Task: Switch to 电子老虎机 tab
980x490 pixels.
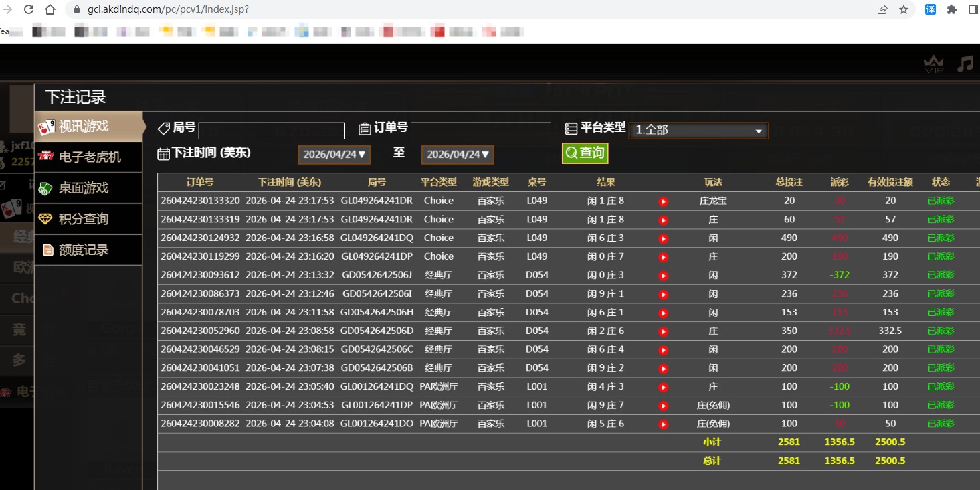Action: [88, 157]
